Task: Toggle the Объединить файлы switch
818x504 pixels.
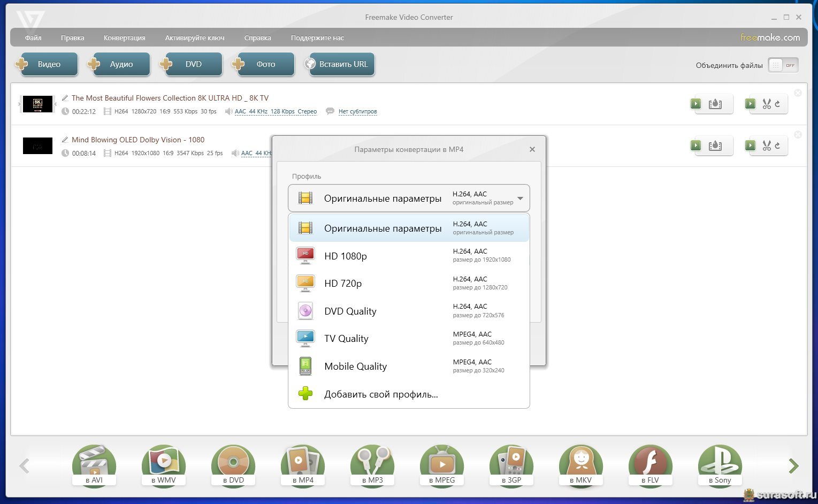Action: pos(783,65)
